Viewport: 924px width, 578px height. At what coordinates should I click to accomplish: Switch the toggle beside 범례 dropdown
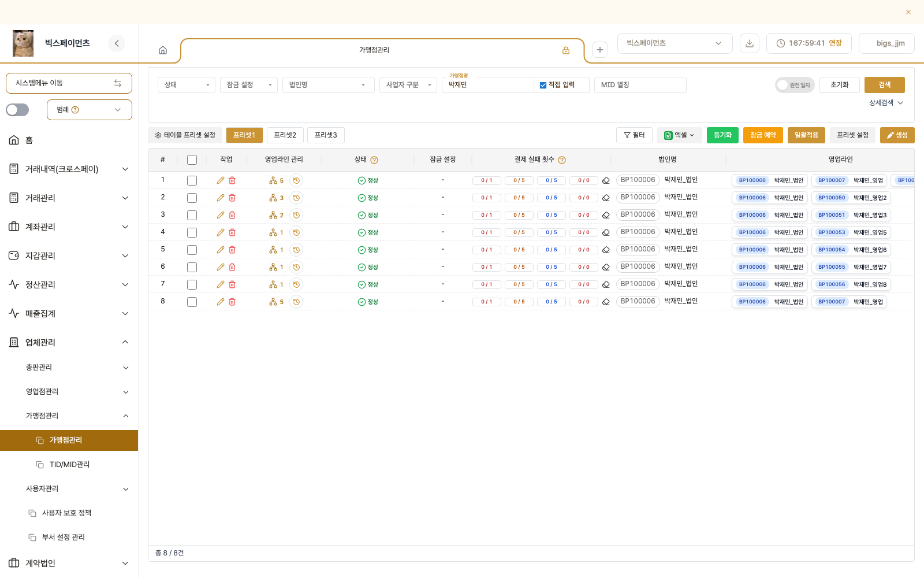[17, 110]
